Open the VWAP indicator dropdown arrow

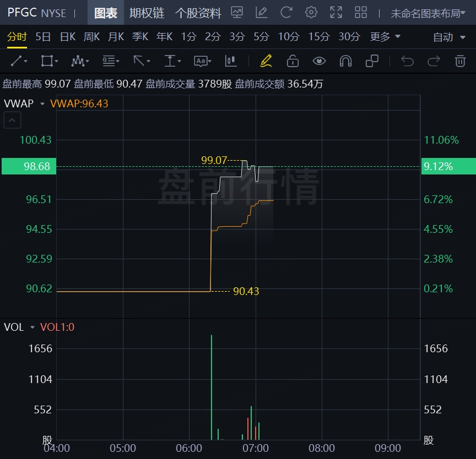point(42,103)
